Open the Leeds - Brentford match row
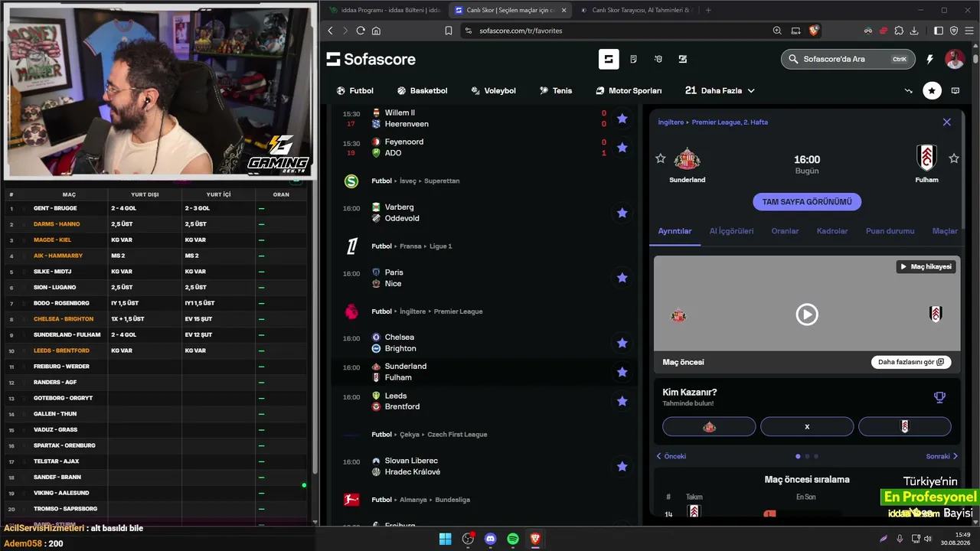This screenshot has width=980, height=551. tap(485, 401)
